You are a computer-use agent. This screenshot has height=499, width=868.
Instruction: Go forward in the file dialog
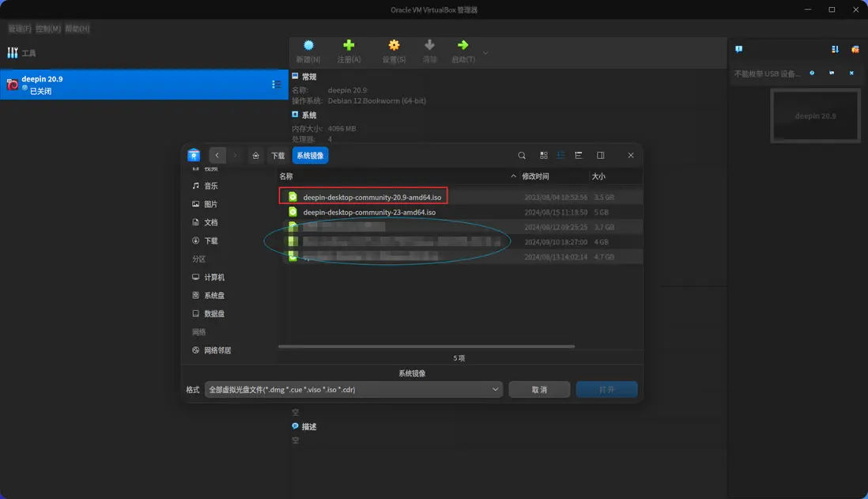pos(235,156)
